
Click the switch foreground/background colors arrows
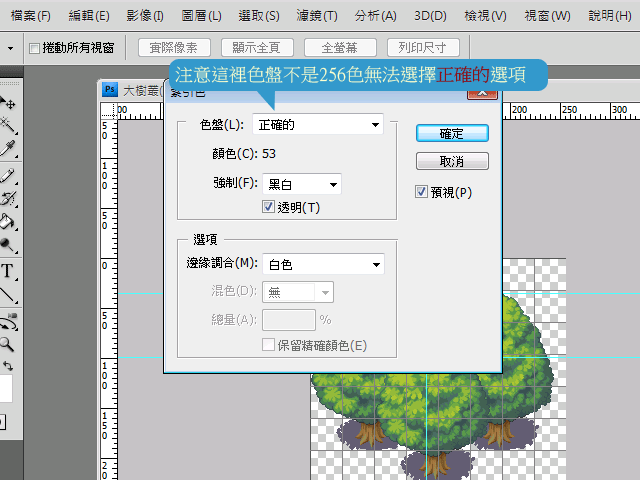[x=8, y=366]
